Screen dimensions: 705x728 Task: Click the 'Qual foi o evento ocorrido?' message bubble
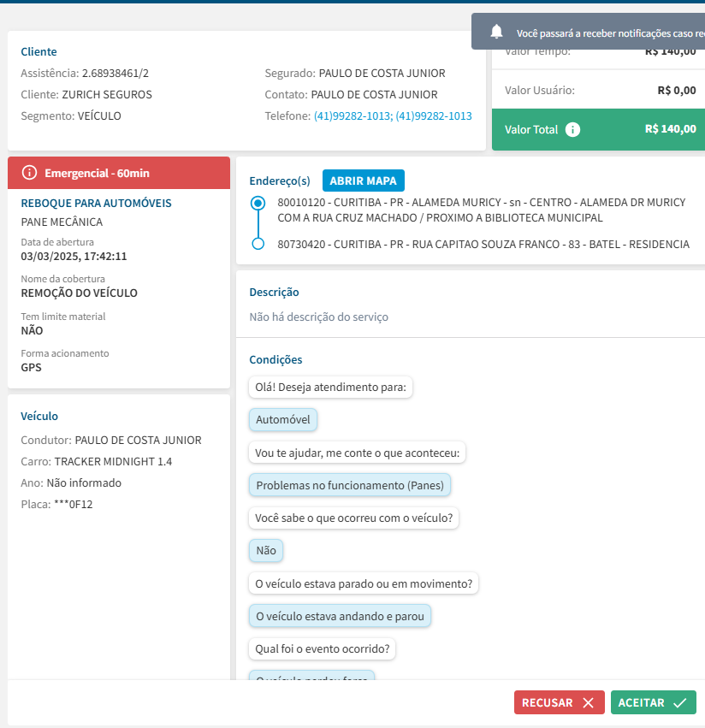click(x=322, y=648)
